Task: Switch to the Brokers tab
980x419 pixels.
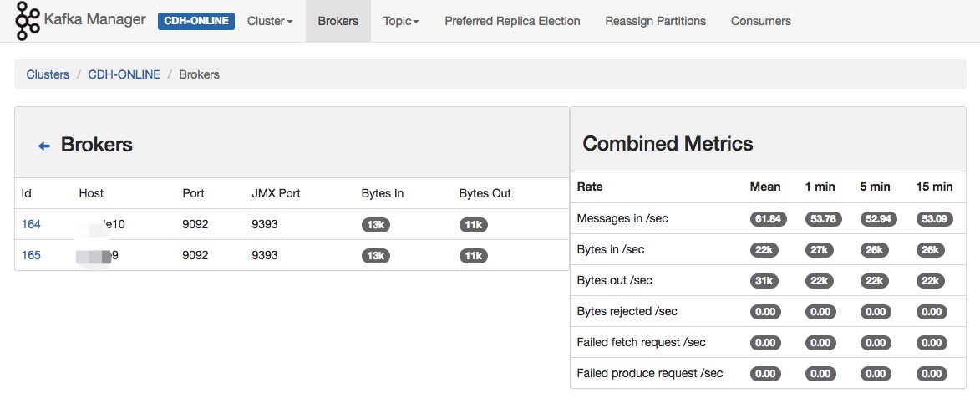Action: [x=338, y=21]
